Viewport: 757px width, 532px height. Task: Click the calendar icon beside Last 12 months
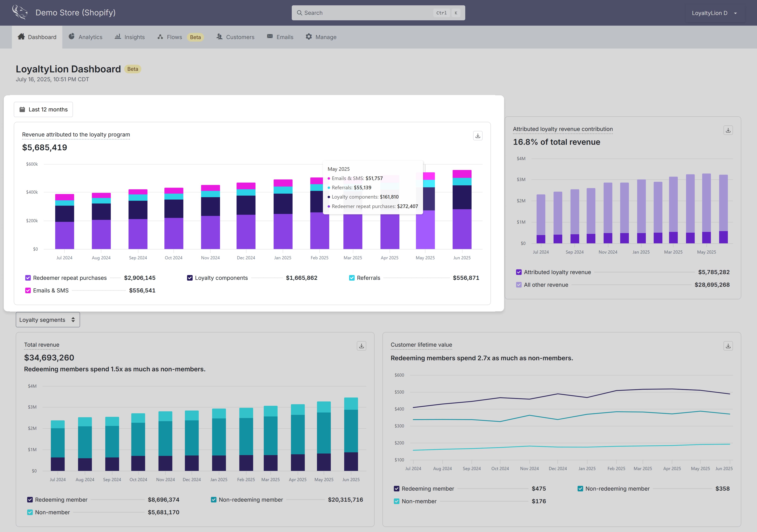pos(22,109)
